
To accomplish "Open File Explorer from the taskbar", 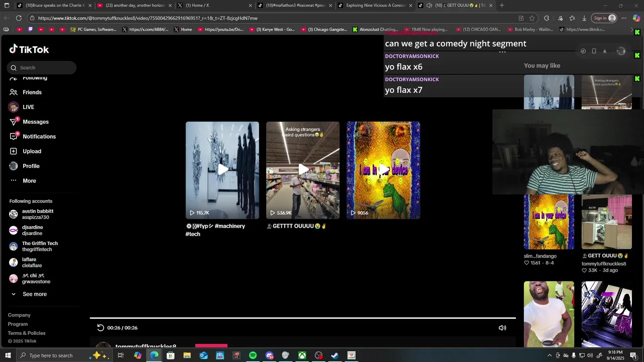I will 187,355.
